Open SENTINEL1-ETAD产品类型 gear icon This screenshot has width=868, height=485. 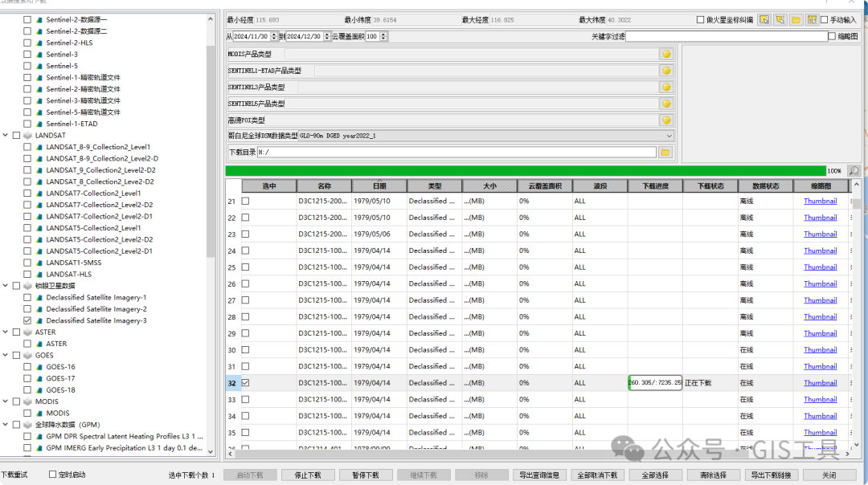[x=666, y=71]
